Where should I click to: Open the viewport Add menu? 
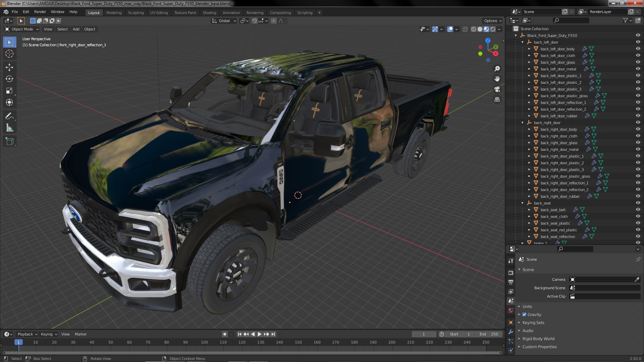(76, 29)
